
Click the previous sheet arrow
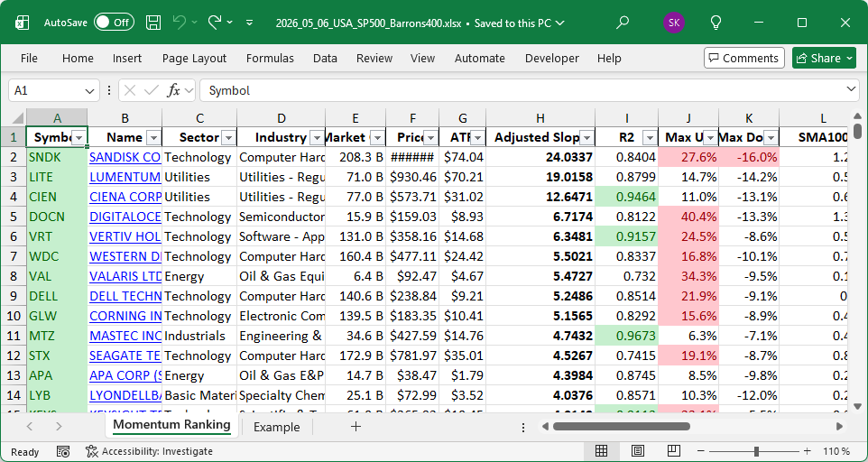coord(30,427)
